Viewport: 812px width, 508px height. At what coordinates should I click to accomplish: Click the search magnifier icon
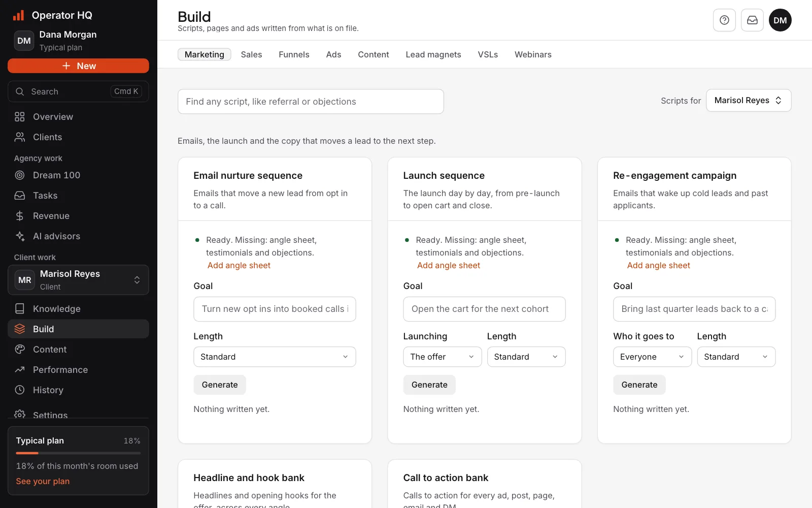[x=20, y=91]
